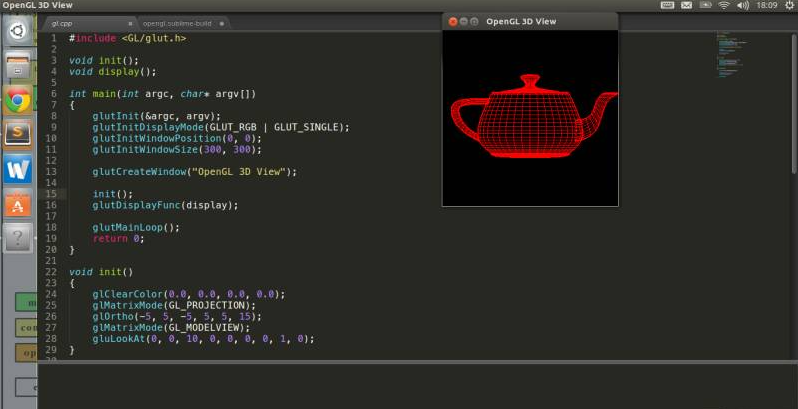Click glutDisplayFunc(display) line

[165, 205]
